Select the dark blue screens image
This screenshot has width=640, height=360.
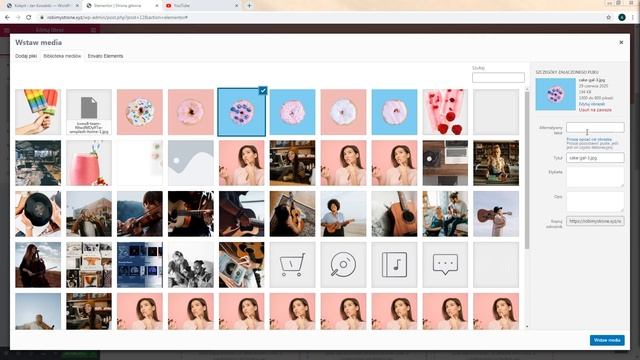pyautogui.click(x=140, y=265)
